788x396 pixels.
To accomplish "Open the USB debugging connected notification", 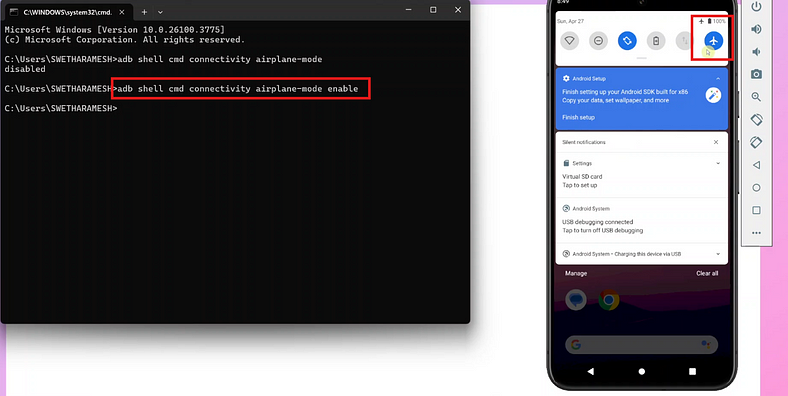I will [x=642, y=221].
